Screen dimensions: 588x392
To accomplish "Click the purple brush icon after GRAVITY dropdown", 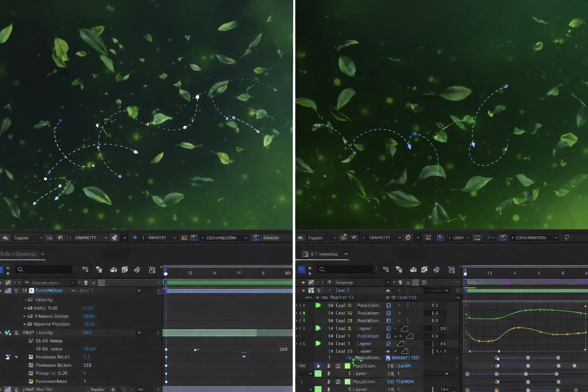I will click(x=114, y=238).
